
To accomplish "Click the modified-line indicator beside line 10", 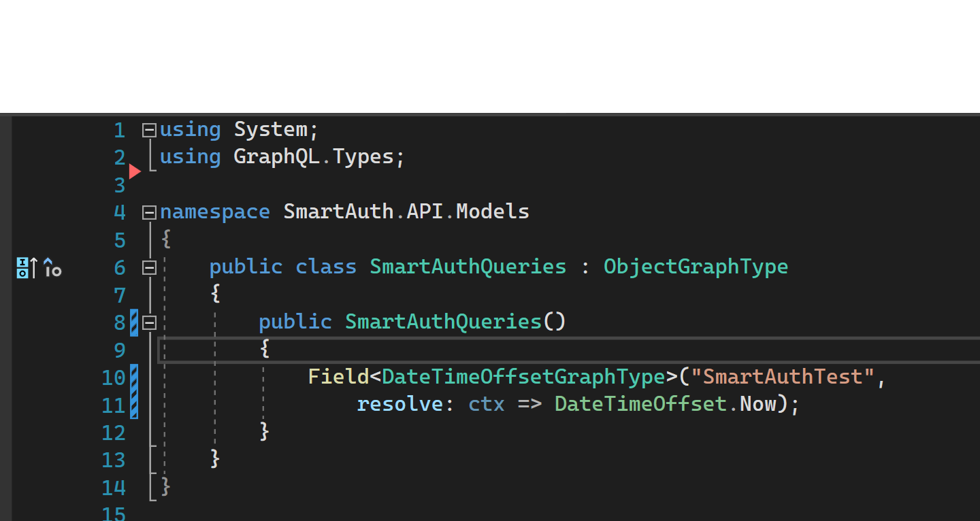I will [133, 377].
